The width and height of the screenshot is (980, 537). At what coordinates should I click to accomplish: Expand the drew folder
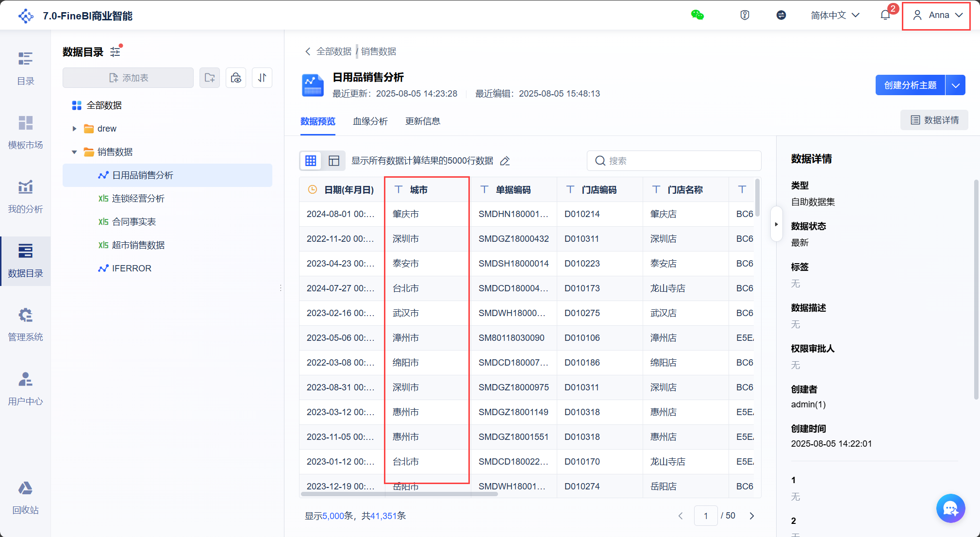point(74,129)
